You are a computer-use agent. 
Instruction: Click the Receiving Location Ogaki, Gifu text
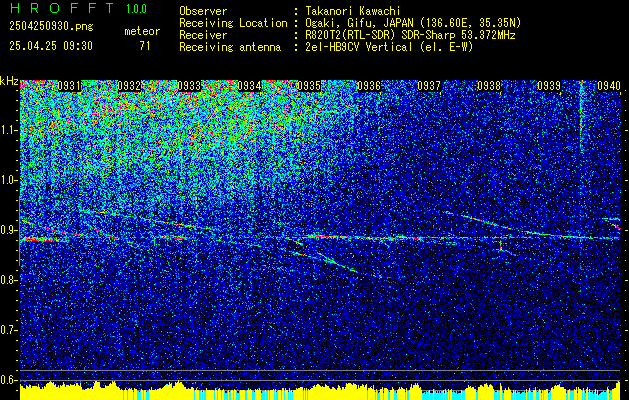pyautogui.click(x=413, y=23)
